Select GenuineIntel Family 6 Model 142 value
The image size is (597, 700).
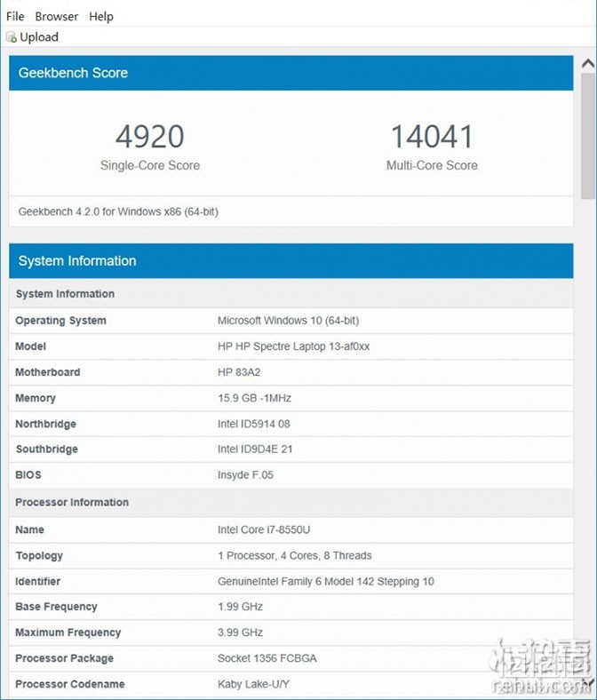[326, 582]
